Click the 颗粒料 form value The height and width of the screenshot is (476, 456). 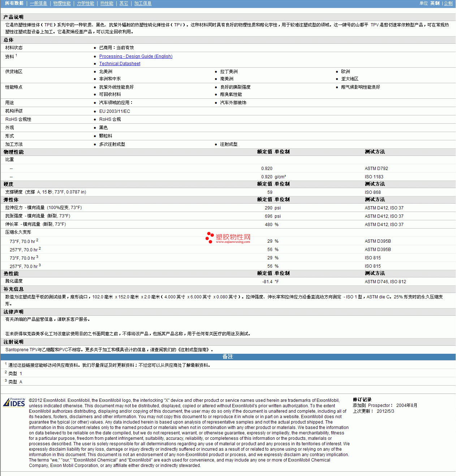tap(106, 136)
